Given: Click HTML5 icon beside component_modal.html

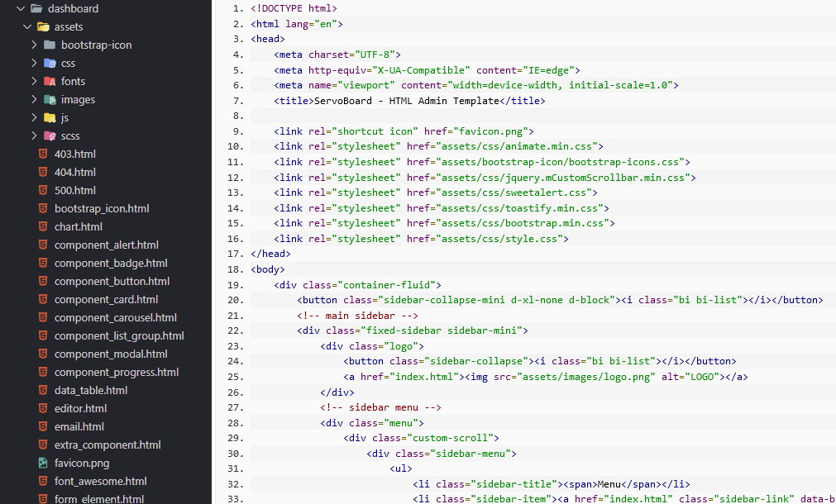Looking at the screenshot, I should click(43, 354).
